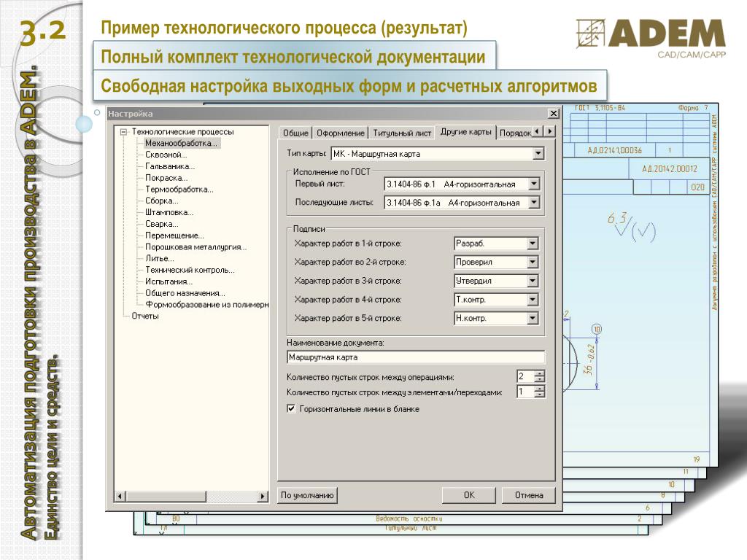Image resolution: width=747 pixels, height=560 pixels.
Task: Select Общего назначения tree item
Action: (x=185, y=293)
